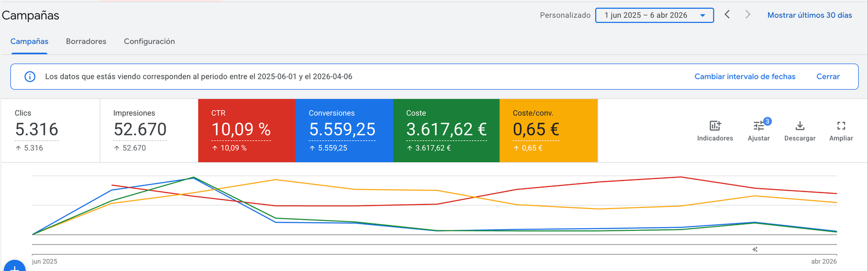Click the Personalizado label
Image resolution: width=868 pixels, height=271 pixels.
click(565, 15)
